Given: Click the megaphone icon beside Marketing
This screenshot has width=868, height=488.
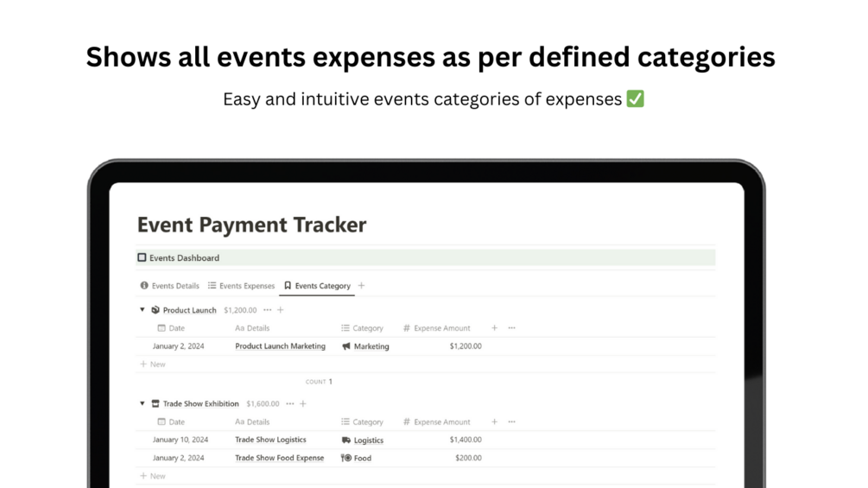Looking at the screenshot, I should tap(346, 346).
